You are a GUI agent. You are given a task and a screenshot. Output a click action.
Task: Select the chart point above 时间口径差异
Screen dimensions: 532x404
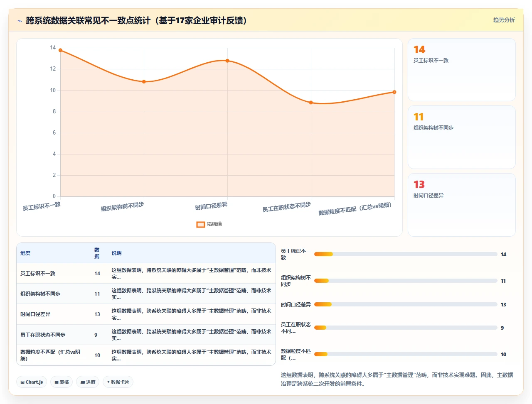[227, 61]
